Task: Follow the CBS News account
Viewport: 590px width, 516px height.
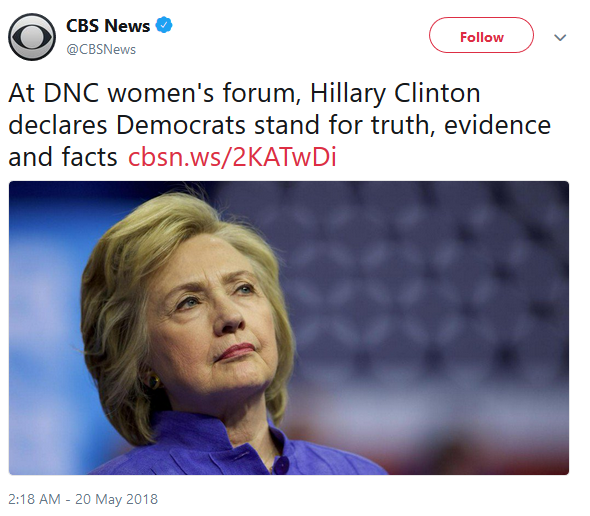Action: point(481,35)
